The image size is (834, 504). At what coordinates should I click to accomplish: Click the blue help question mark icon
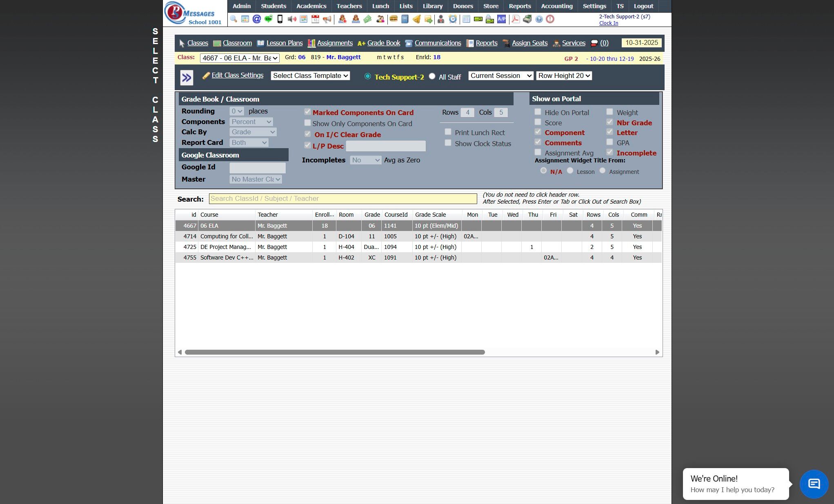pyautogui.click(x=539, y=19)
